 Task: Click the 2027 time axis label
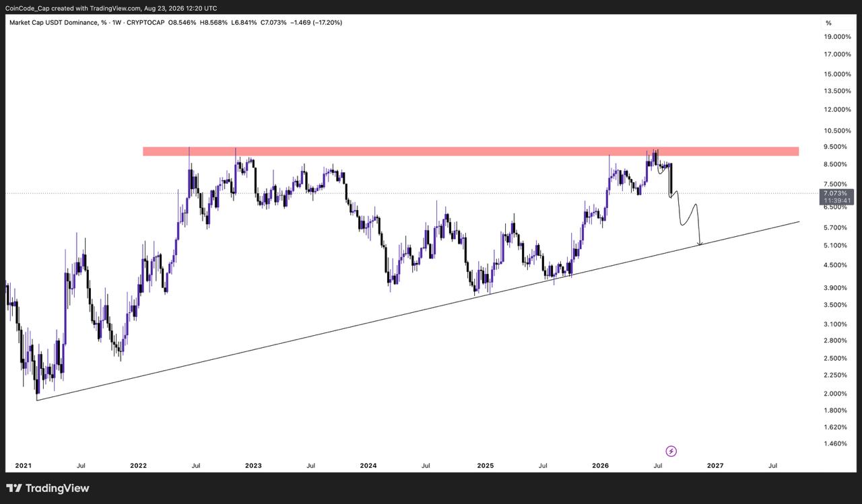click(715, 466)
